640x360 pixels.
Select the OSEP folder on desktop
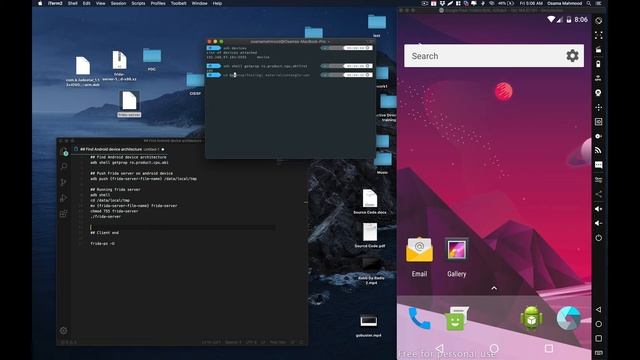pyautogui.click(x=195, y=84)
